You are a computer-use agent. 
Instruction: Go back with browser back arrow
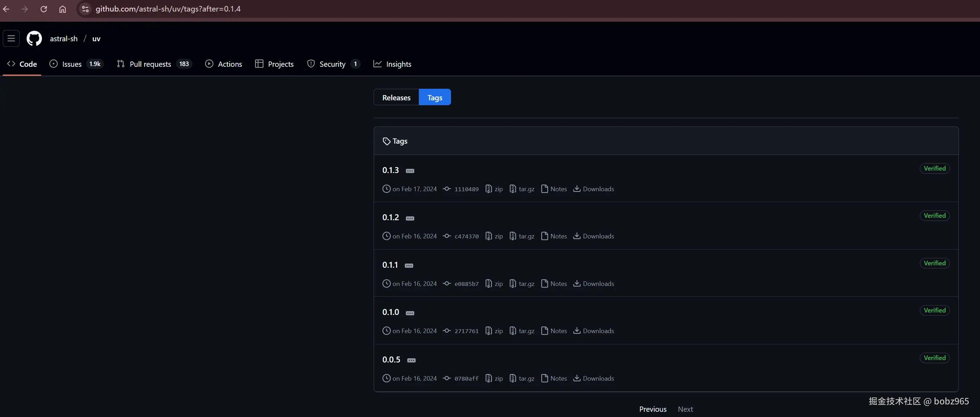pyautogui.click(x=6, y=9)
